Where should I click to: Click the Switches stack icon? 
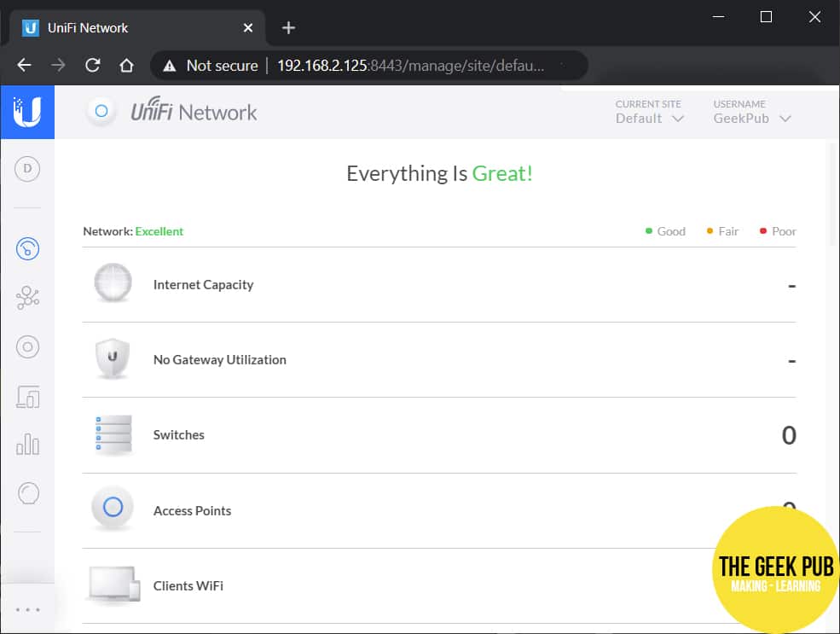point(113,434)
